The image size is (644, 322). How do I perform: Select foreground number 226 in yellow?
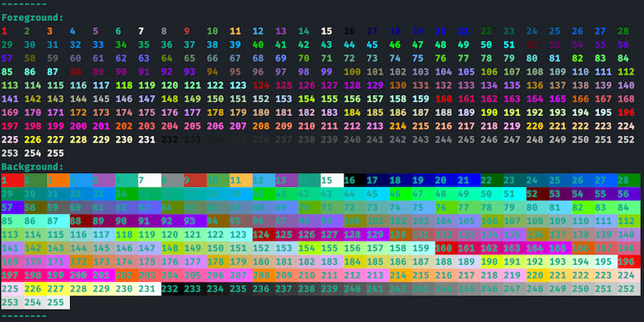coord(32,139)
